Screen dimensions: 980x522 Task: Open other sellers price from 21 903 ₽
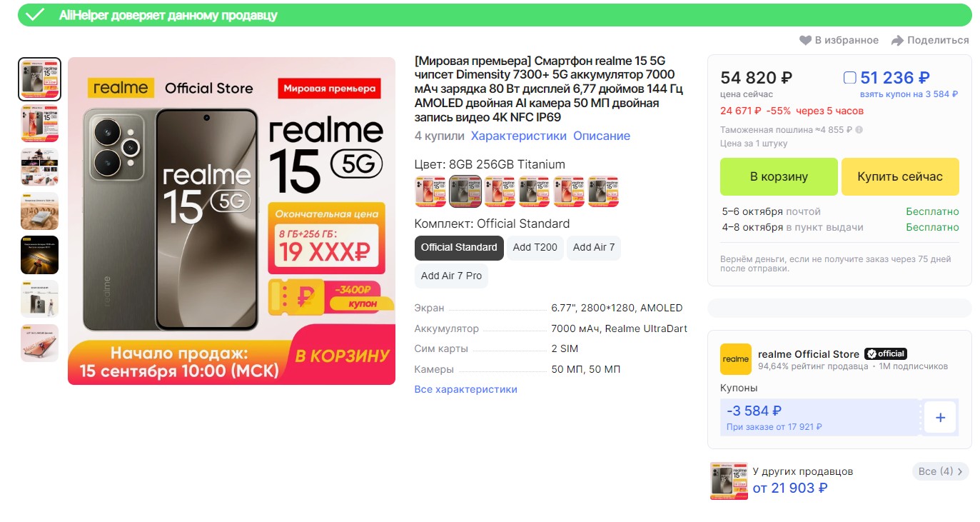coord(789,488)
